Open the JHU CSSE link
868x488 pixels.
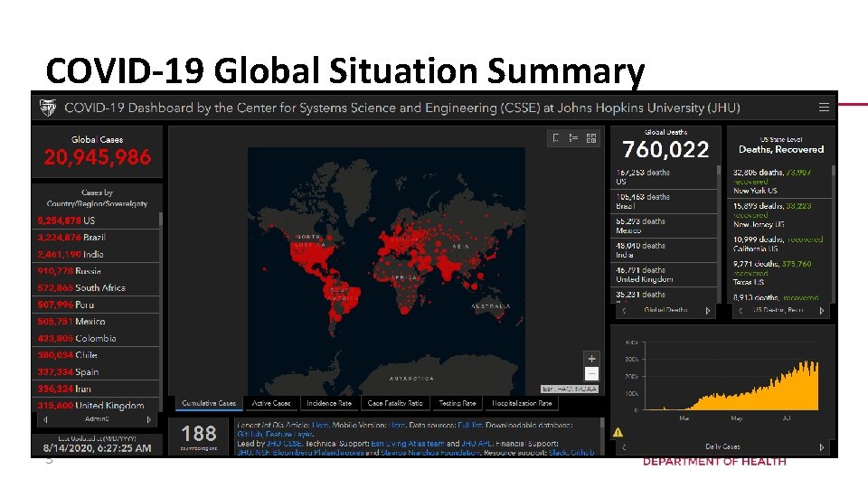[x=285, y=443]
